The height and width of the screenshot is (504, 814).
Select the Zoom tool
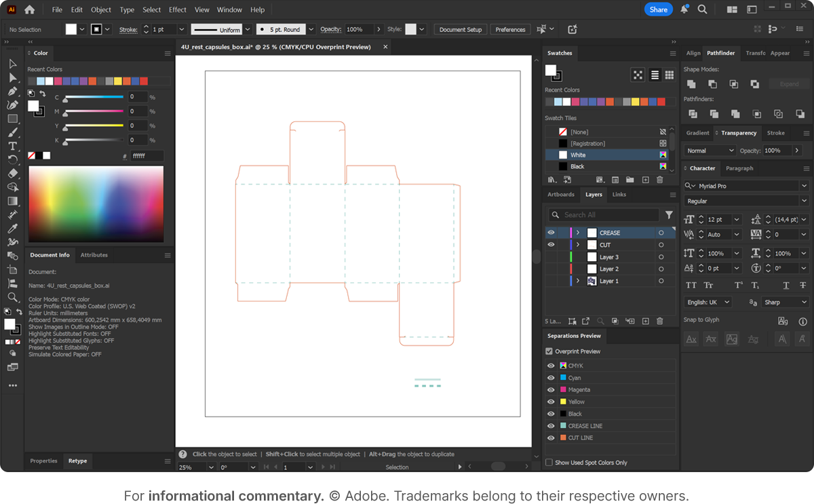coord(12,297)
